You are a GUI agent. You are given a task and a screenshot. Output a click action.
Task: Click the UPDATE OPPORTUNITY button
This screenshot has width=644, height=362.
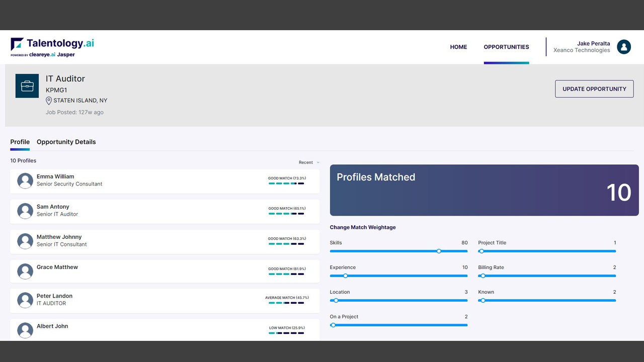pos(594,89)
